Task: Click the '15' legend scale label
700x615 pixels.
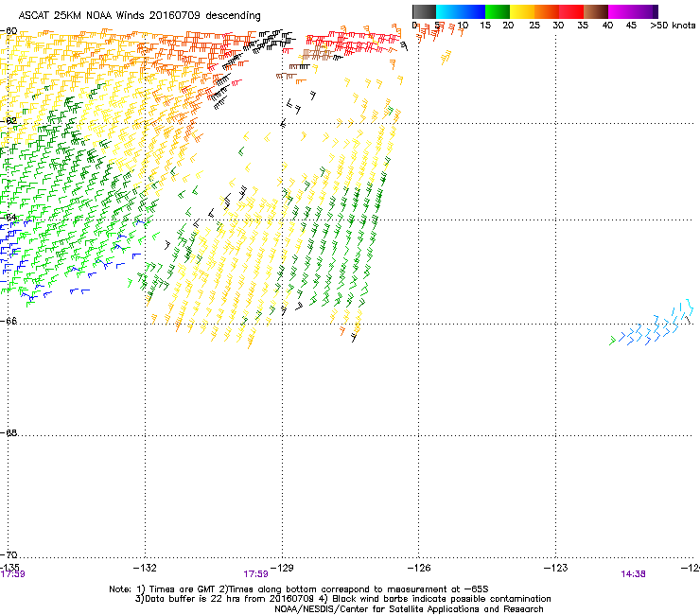Action: point(485,26)
